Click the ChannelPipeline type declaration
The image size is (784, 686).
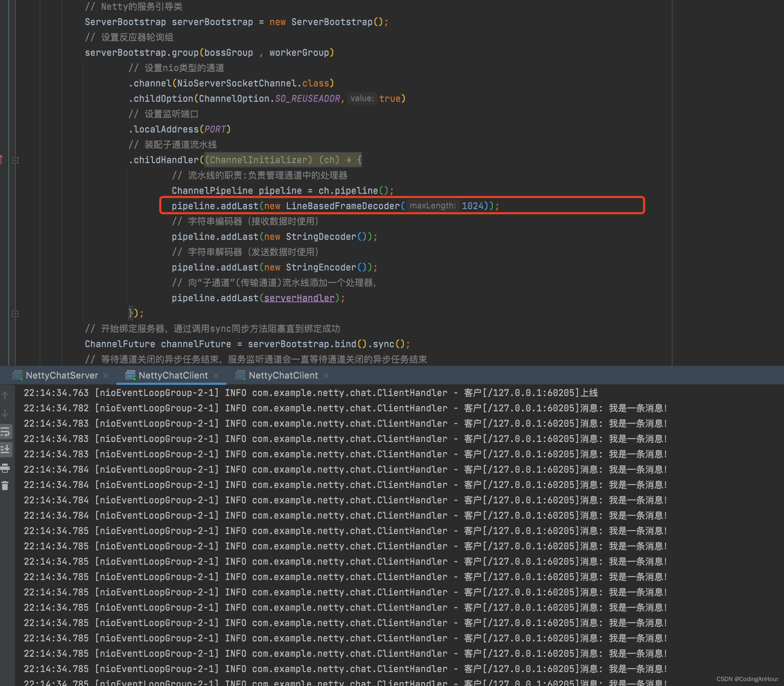(x=212, y=191)
